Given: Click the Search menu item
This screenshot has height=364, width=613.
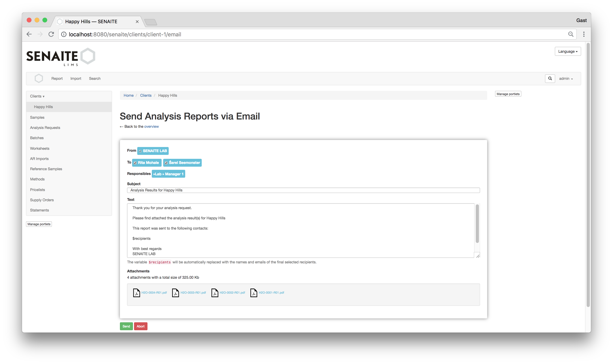Looking at the screenshot, I should 94,78.
